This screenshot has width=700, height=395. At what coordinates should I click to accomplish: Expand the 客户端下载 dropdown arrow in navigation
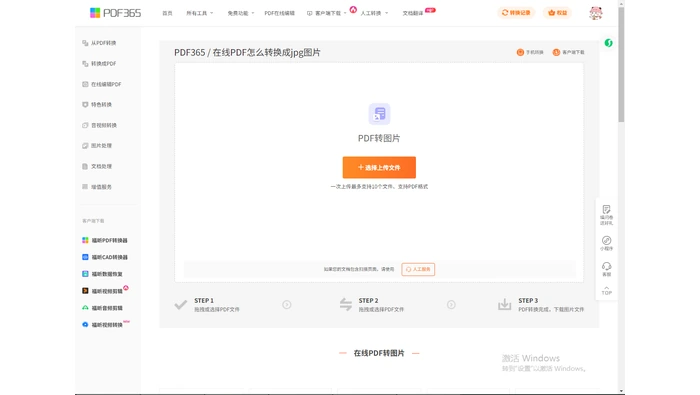345,13
